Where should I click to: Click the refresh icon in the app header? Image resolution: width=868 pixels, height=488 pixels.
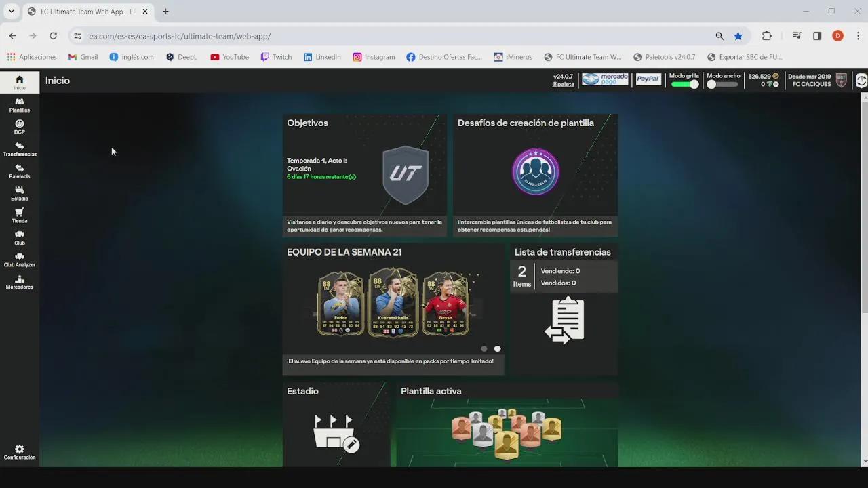click(x=861, y=81)
